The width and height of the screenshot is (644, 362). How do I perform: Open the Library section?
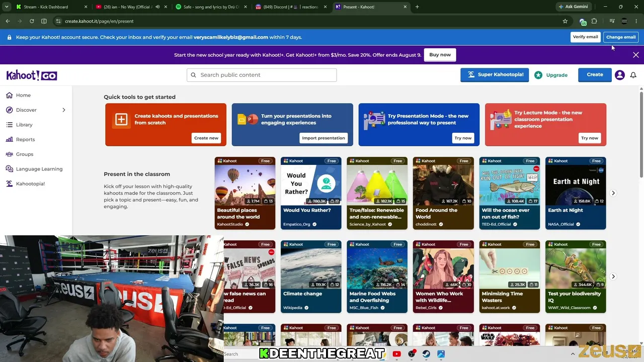24,125
